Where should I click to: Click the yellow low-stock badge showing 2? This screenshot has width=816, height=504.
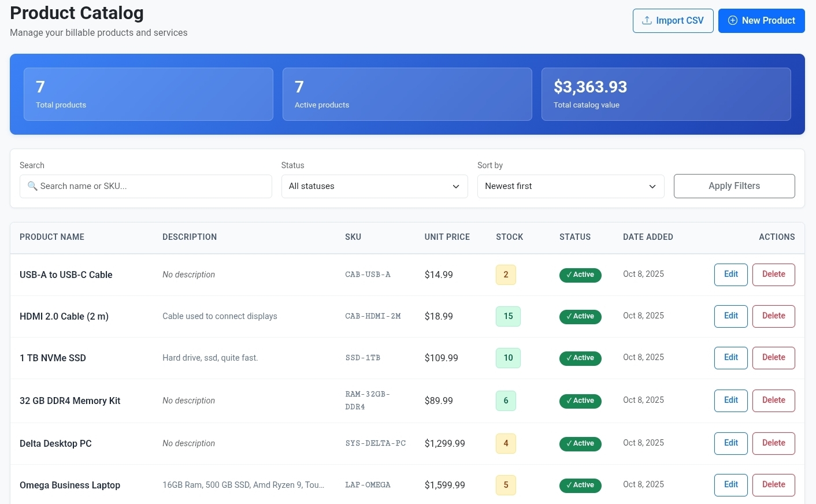(506, 275)
